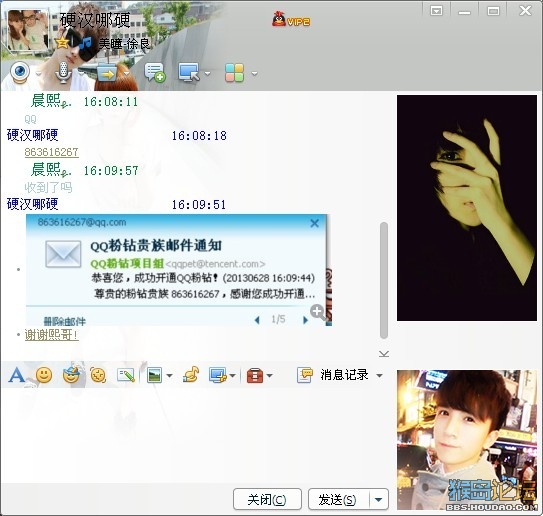This screenshot has width=543, height=516.
Task: Go to previous mail with left arrow
Action: 257,320
